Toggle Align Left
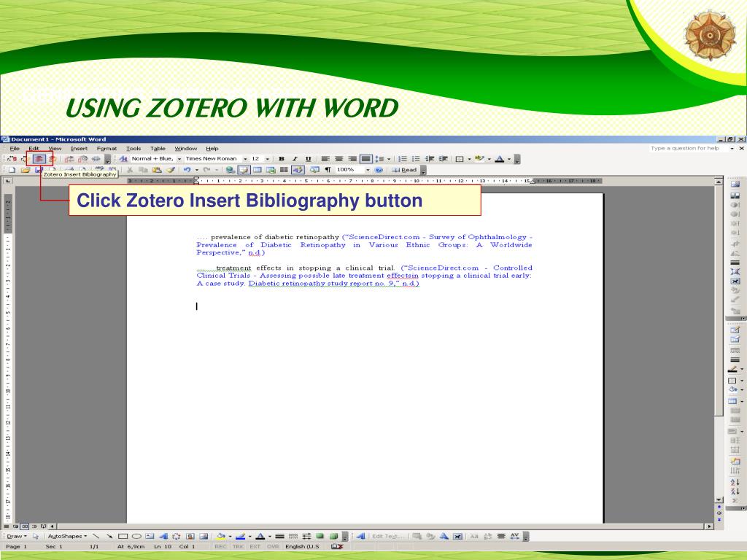The width and height of the screenshot is (747, 560). [325, 159]
